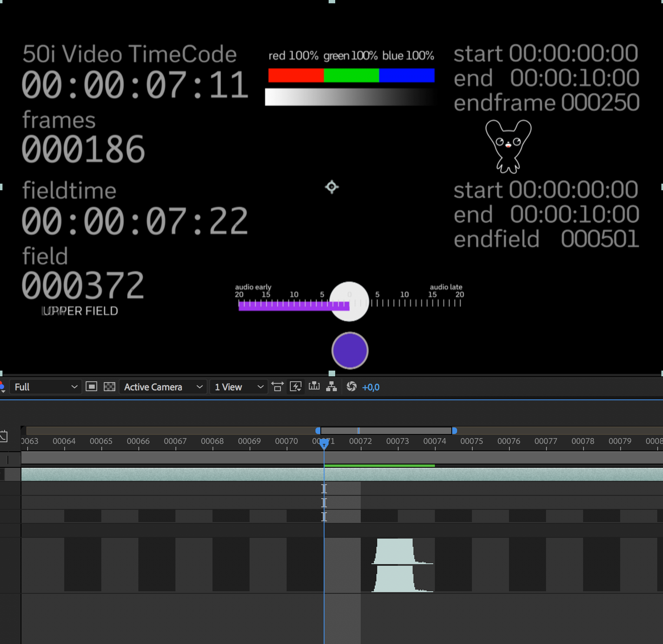Click the composition anchor point crosshair
Image resolution: width=663 pixels, height=644 pixels.
331,187
